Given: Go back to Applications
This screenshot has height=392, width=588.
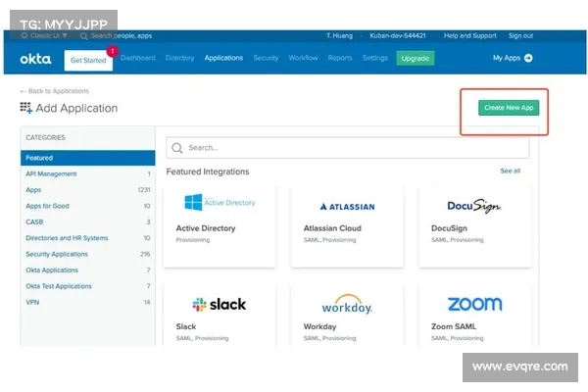Looking at the screenshot, I should coord(54,91).
